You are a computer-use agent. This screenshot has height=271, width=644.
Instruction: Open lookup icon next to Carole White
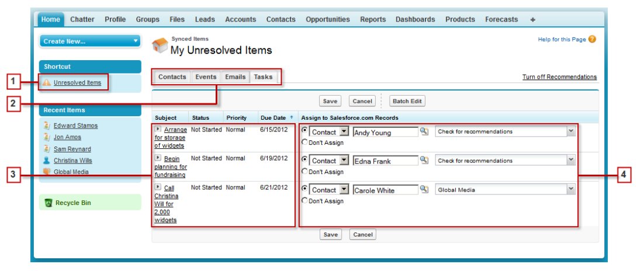point(424,189)
